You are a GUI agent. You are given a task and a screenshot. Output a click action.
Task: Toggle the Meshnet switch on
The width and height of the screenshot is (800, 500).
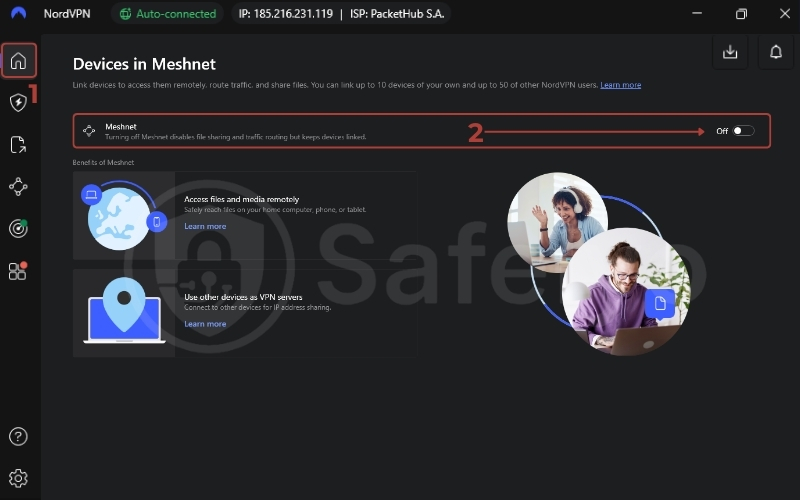pyautogui.click(x=743, y=131)
